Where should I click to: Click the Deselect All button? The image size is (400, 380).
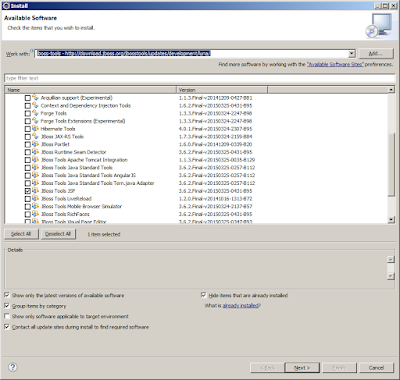(58, 234)
